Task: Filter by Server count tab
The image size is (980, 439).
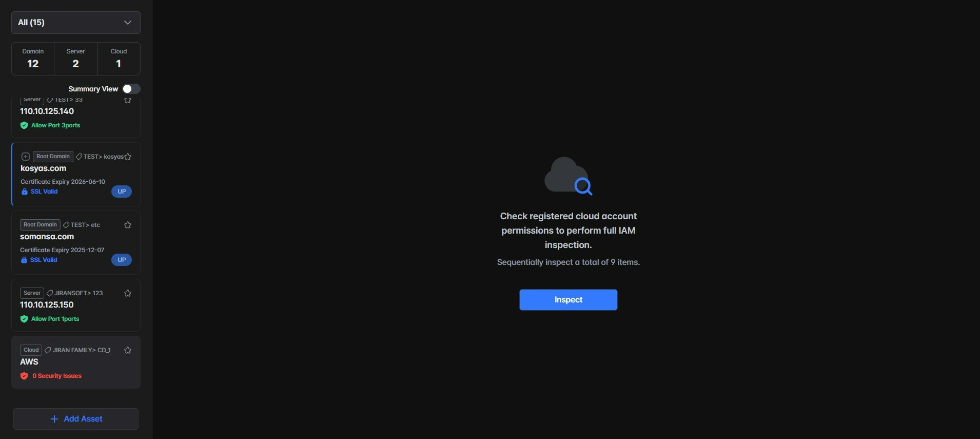Action: click(x=75, y=59)
